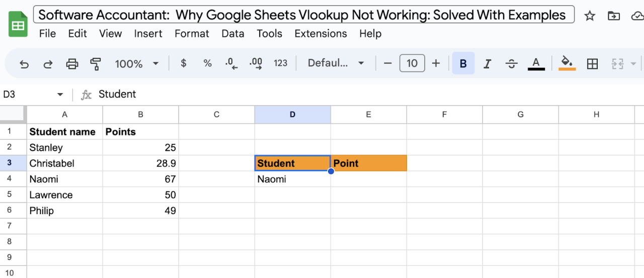Format as currency
Viewport: 644px width, 278px height.
tap(184, 63)
